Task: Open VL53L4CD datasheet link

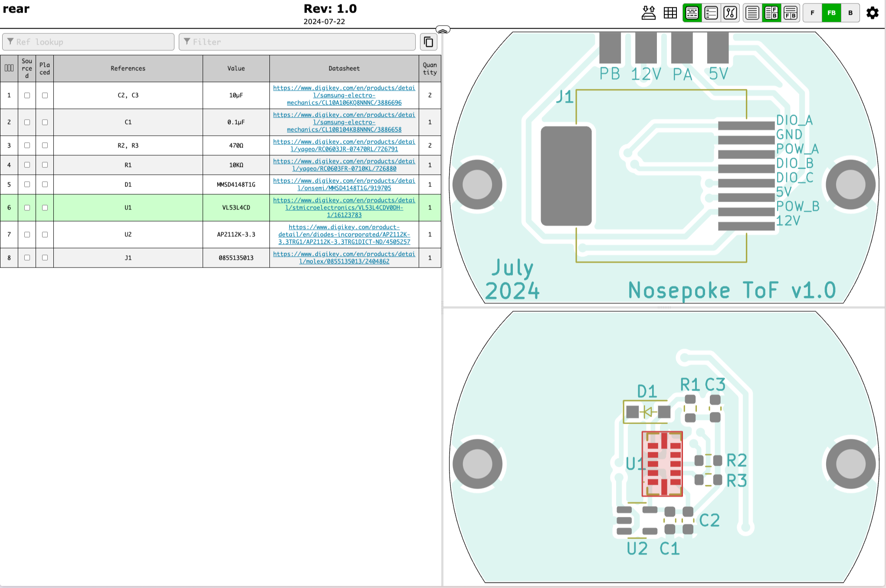Action: coord(344,208)
